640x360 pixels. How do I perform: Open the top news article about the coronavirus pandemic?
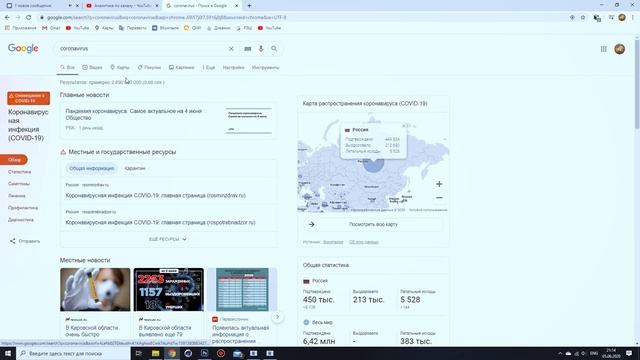coord(134,114)
